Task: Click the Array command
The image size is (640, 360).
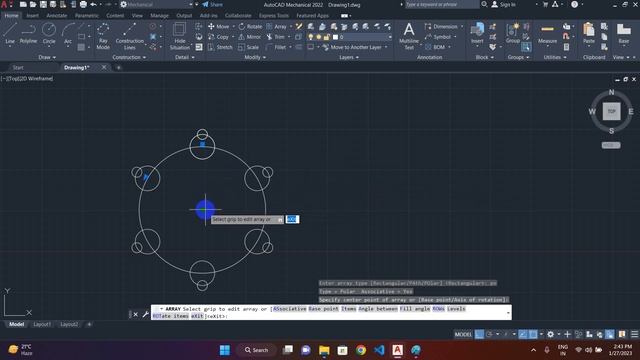Action: pos(276,27)
